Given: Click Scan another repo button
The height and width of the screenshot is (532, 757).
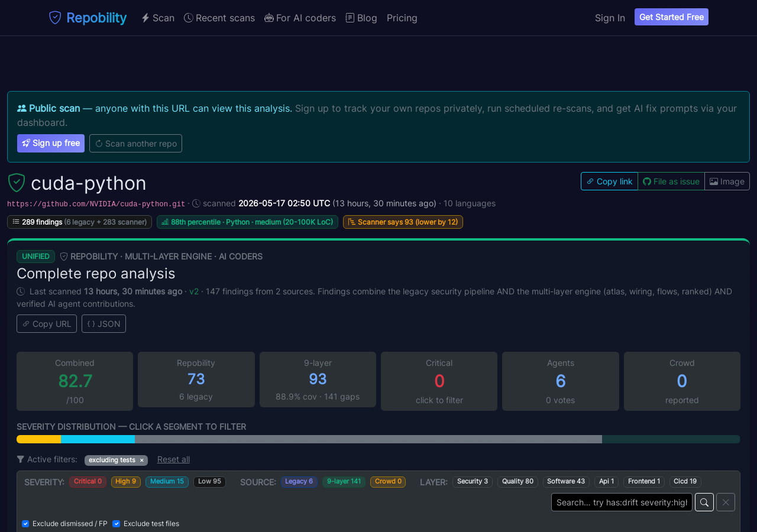Looking at the screenshot, I should 135,143.
